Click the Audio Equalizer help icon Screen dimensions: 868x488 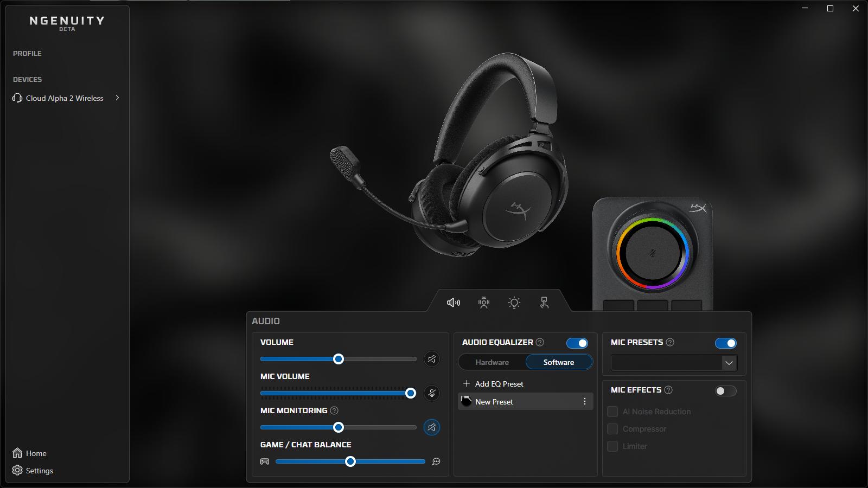tap(540, 342)
